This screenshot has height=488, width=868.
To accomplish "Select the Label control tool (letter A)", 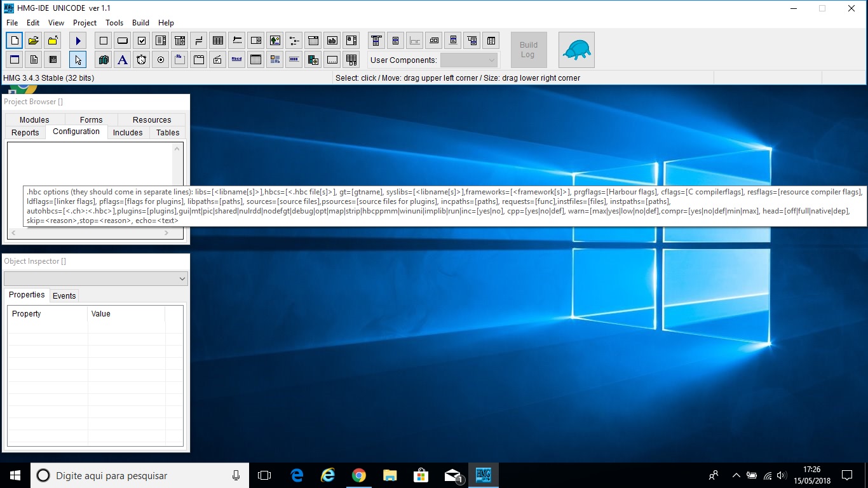I will (123, 60).
